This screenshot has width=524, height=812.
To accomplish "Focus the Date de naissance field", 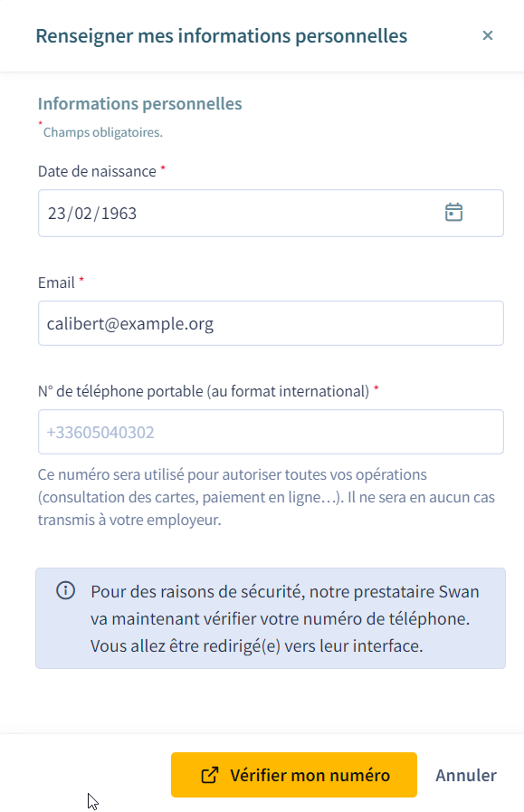I will pyautogui.click(x=271, y=214).
